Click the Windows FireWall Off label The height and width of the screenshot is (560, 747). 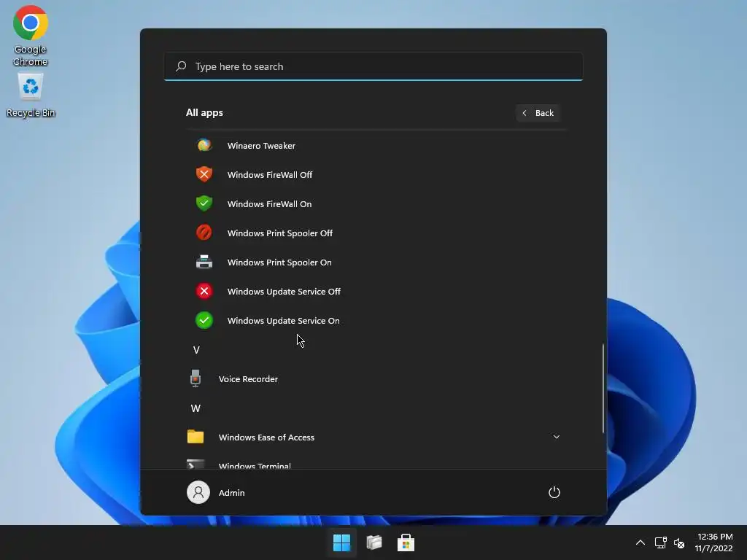[270, 175]
